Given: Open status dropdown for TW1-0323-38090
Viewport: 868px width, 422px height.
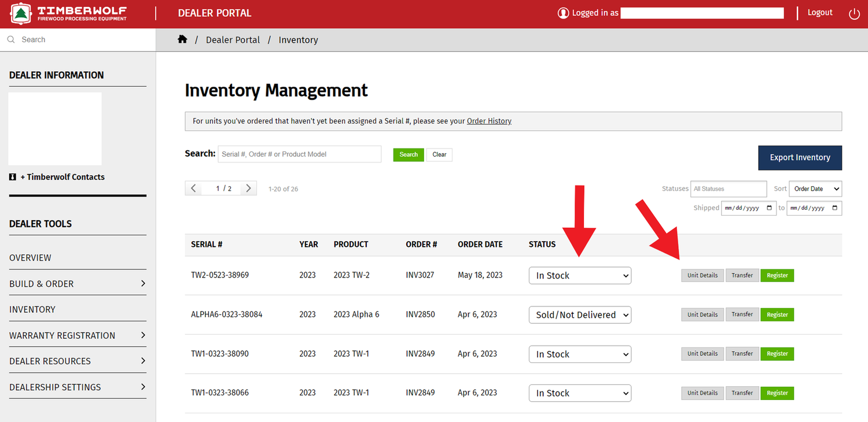Looking at the screenshot, I should click(580, 354).
